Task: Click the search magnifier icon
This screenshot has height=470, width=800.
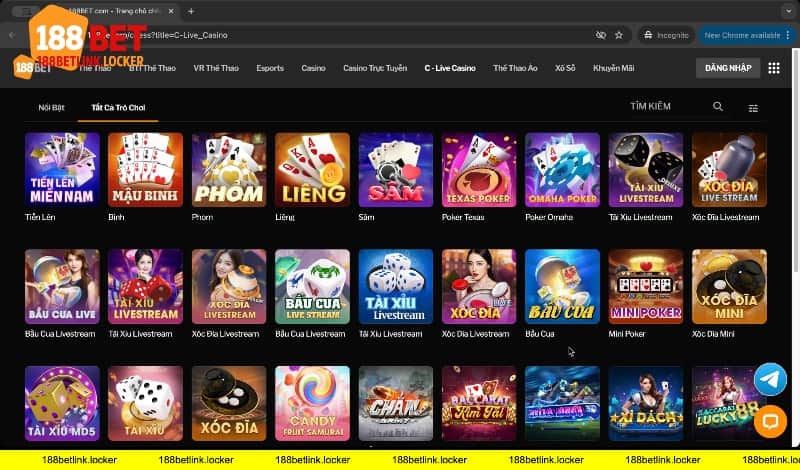Action: 718,106
